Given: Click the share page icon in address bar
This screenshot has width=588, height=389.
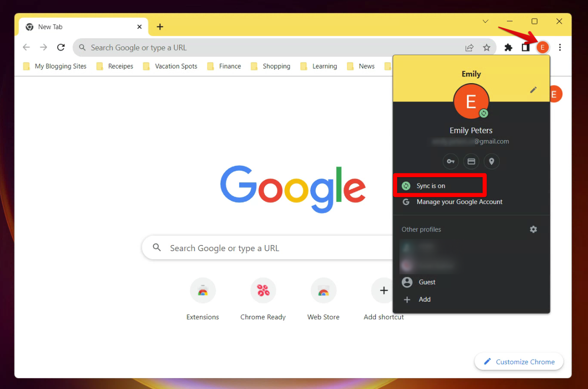Looking at the screenshot, I should (469, 48).
